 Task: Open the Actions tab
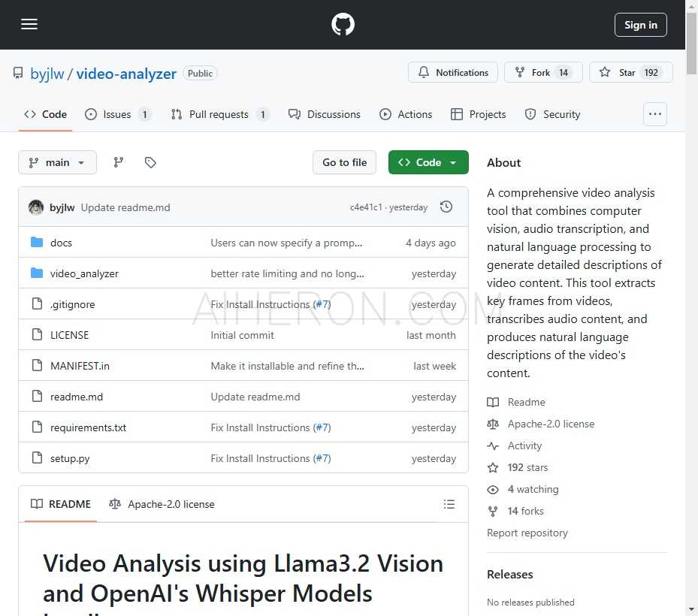click(406, 114)
